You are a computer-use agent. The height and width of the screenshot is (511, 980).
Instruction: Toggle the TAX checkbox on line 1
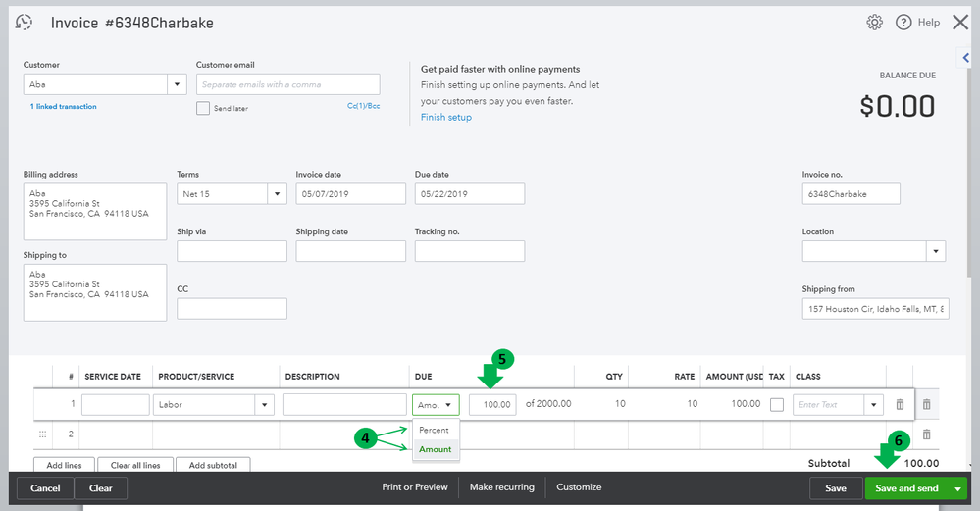(776, 405)
